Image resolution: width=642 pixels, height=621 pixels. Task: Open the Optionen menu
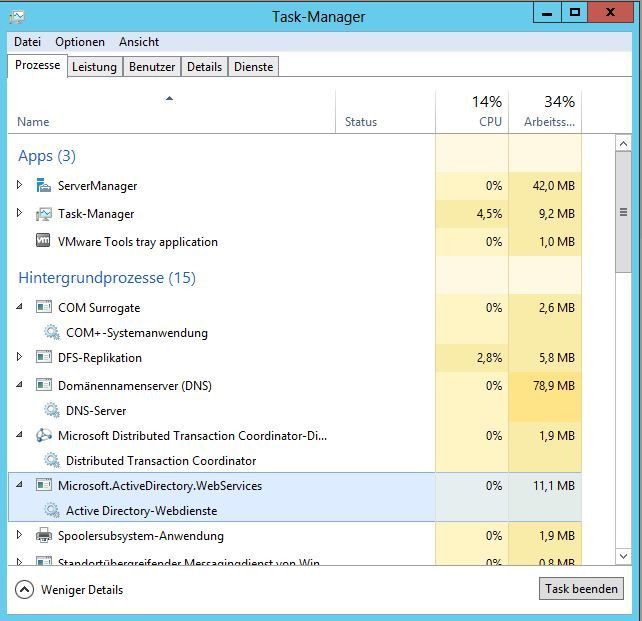pos(80,42)
